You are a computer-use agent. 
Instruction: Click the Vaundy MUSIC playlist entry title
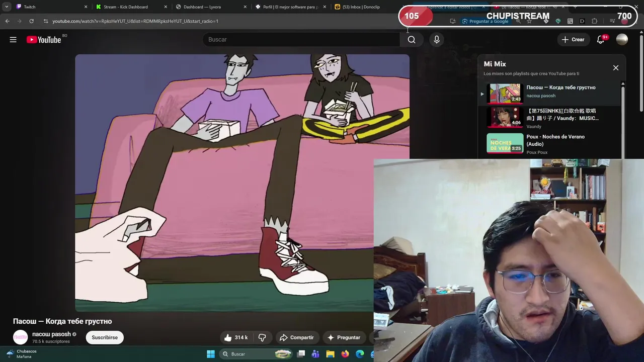click(562, 115)
